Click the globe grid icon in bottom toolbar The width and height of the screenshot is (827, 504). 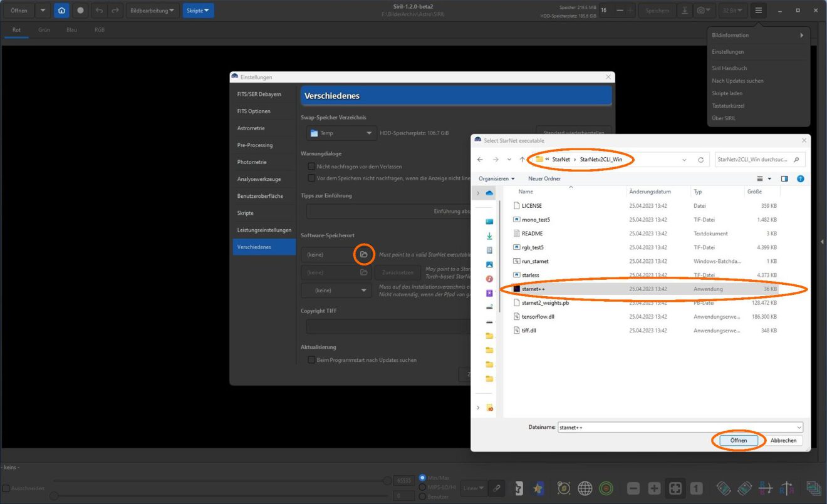coord(585,488)
